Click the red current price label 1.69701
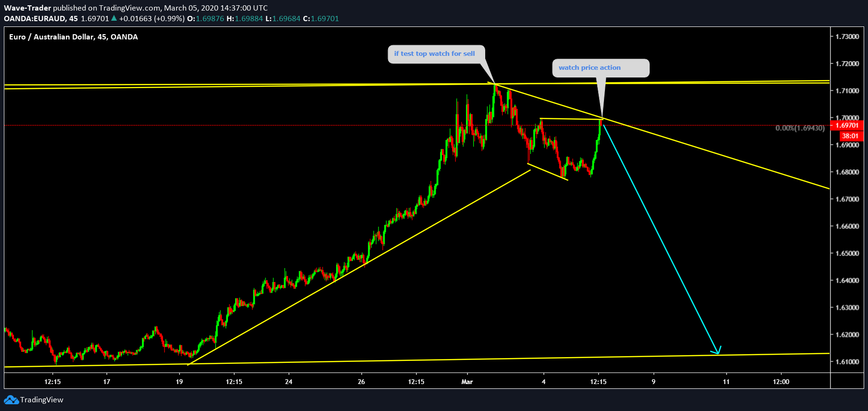Viewport: 868px width, 411px height. click(x=847, y=126)
